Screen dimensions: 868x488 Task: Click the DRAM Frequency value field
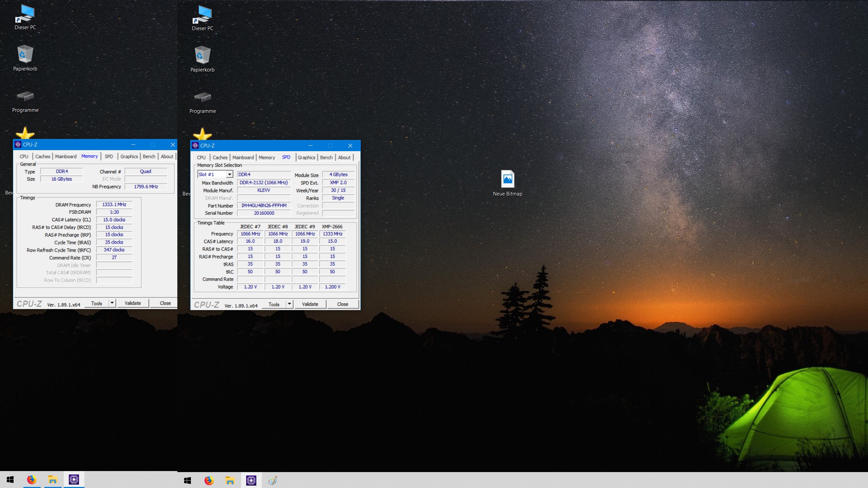tap(114, 204)
